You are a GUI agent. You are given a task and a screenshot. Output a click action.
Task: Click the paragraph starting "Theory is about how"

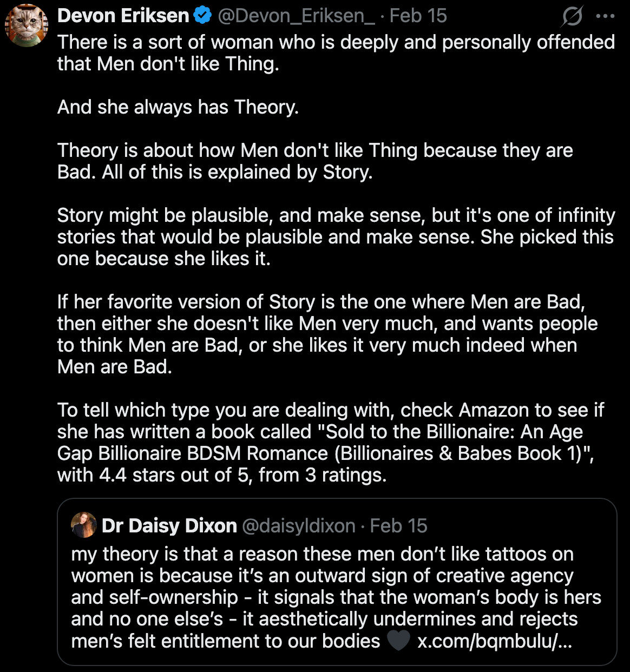click(315, 161)
